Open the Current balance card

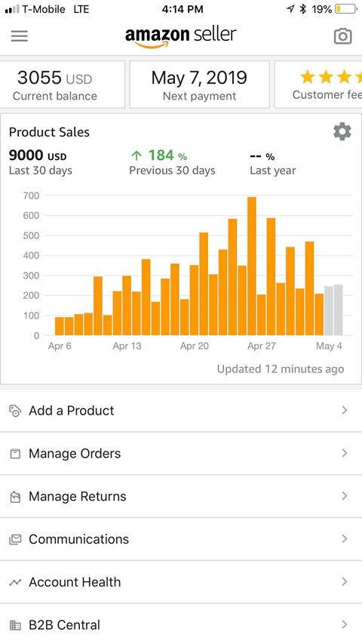coord(63,85)
